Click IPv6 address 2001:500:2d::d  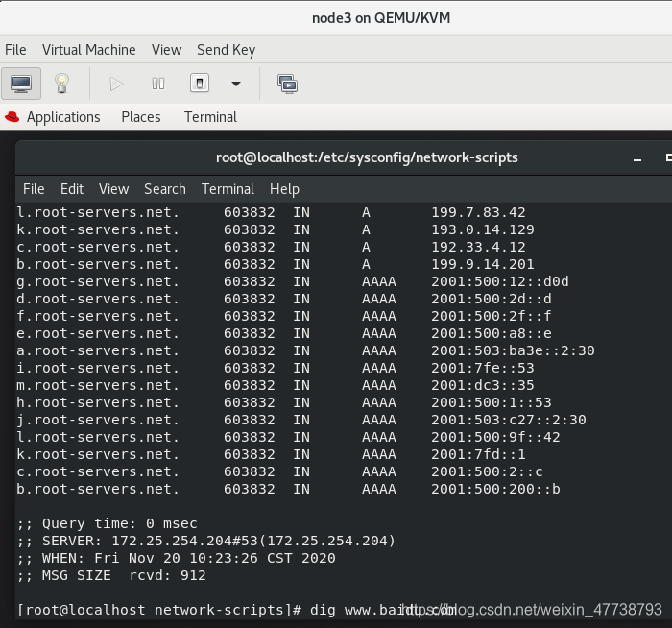(492, 299)
